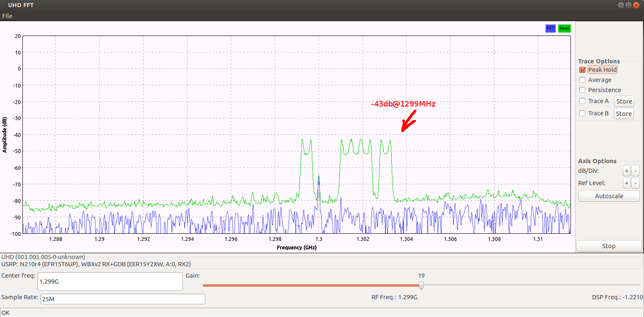Store the current trace as Trace B
This screenshot has width=644, height=317.
click(624, 114)
